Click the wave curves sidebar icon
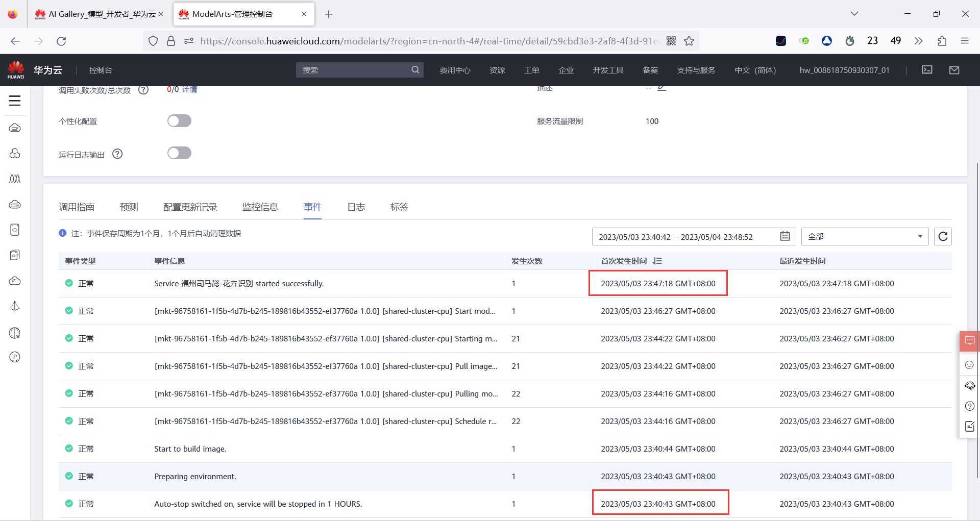 [x=15, y=179]
